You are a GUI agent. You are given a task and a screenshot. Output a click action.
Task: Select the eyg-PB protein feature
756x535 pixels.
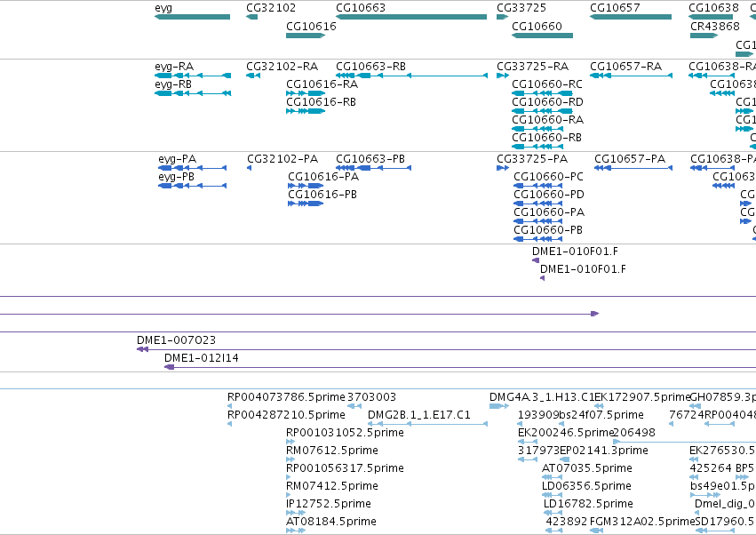[193, 186]
